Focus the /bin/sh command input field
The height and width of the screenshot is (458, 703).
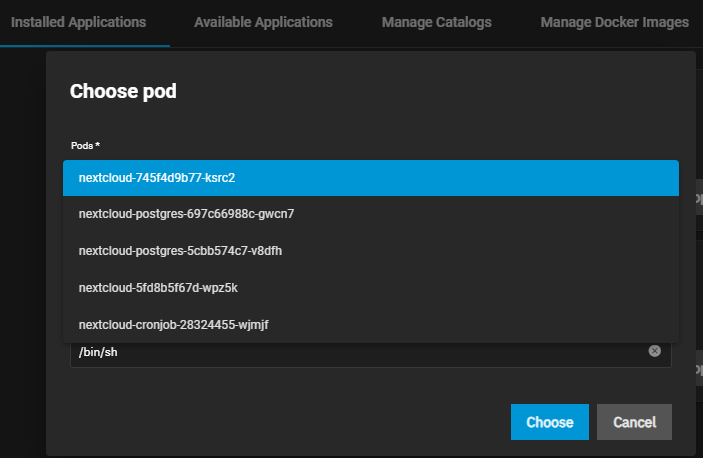pos(350,352)
